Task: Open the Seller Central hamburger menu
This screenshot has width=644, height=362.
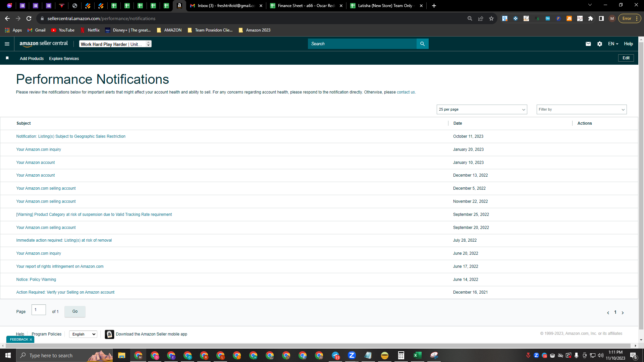Action: [7, 44]
